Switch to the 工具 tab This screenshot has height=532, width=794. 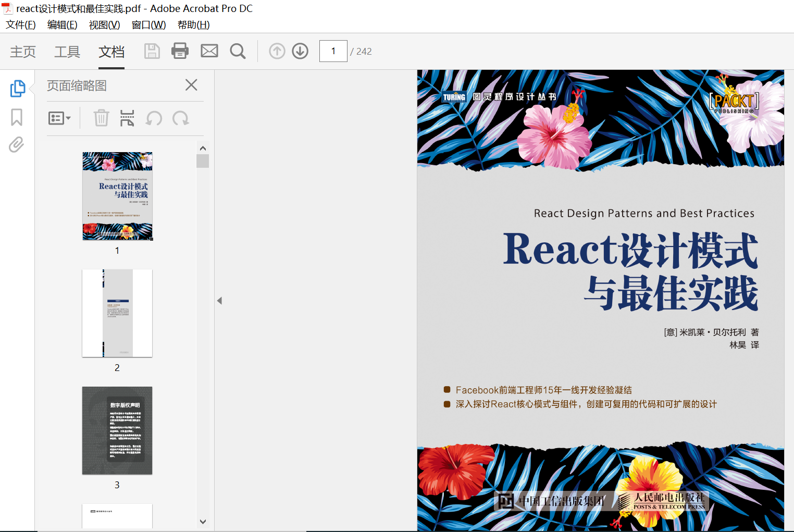(67, 52)
